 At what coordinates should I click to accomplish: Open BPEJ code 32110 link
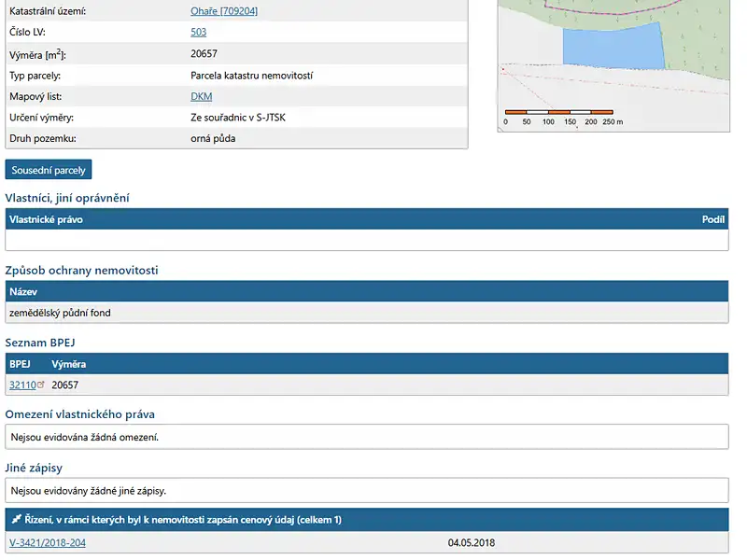22,385
